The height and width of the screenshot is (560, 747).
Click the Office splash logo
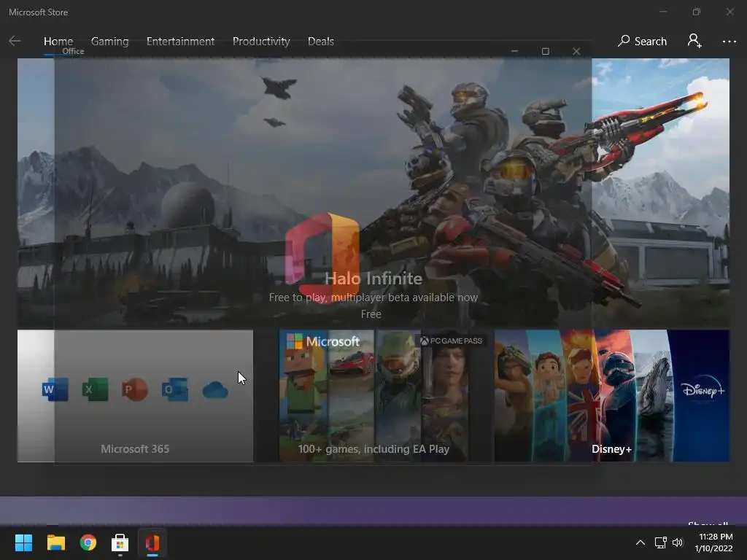click(322, 257)
